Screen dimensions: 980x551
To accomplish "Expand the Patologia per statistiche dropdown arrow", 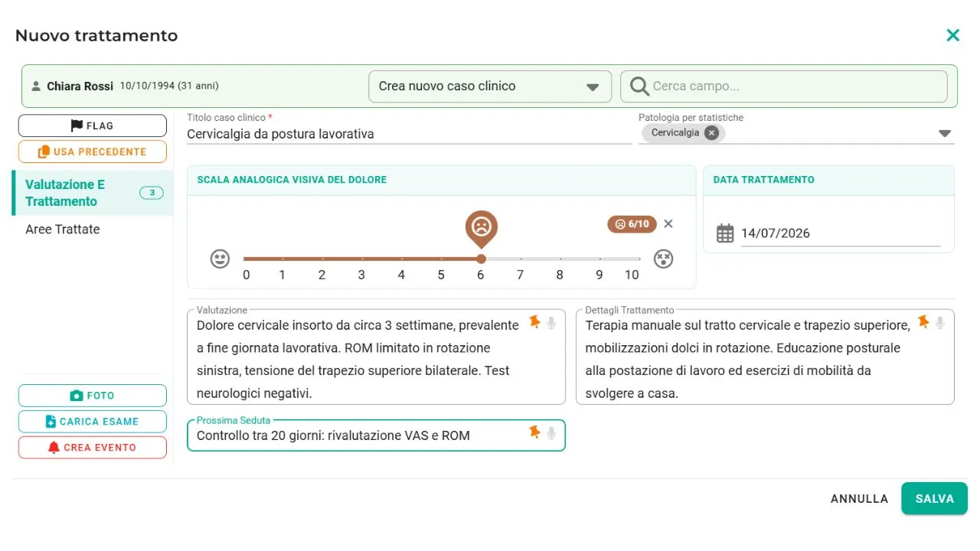I will click(x=945, y=134).
